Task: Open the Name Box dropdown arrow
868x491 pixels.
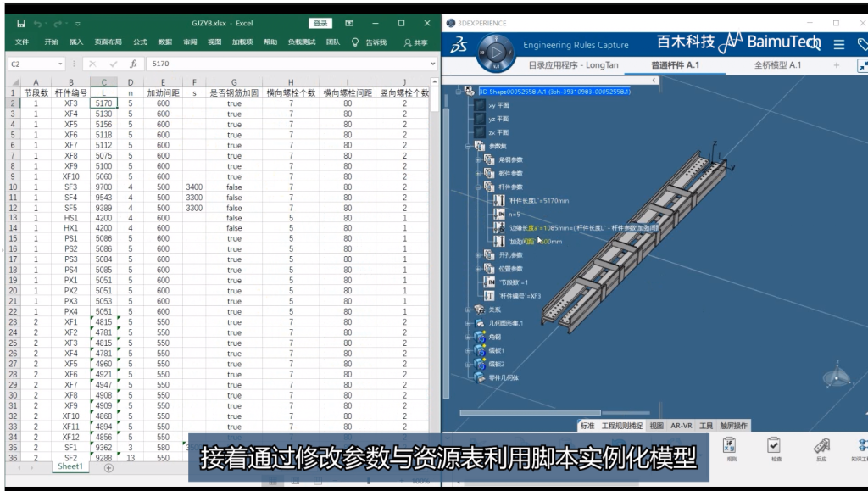Action: (61, 64)
